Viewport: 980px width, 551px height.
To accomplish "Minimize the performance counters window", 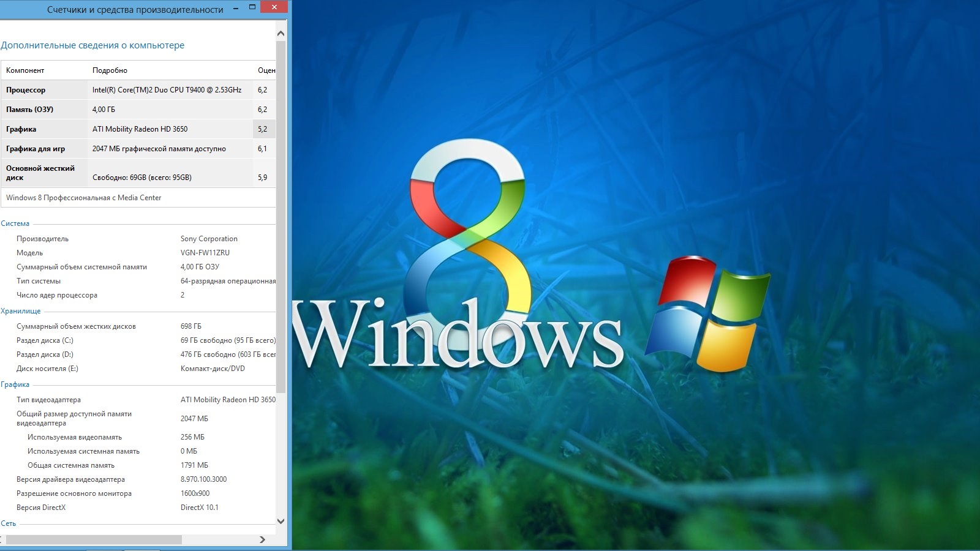I will 235,9.
